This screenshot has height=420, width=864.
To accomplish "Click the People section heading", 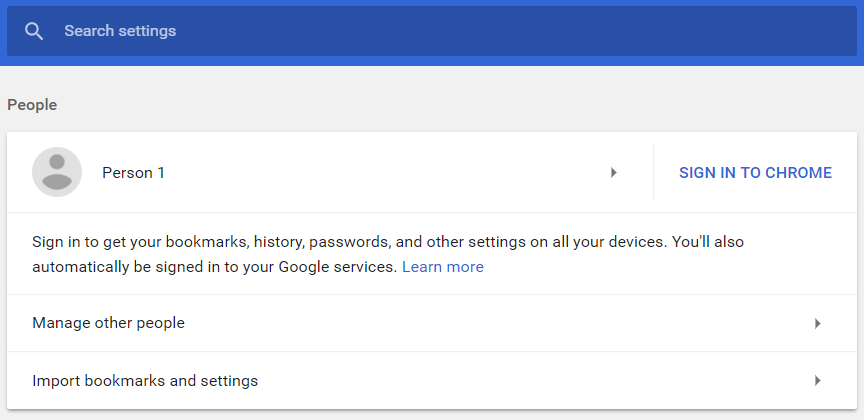I will 32,105.
